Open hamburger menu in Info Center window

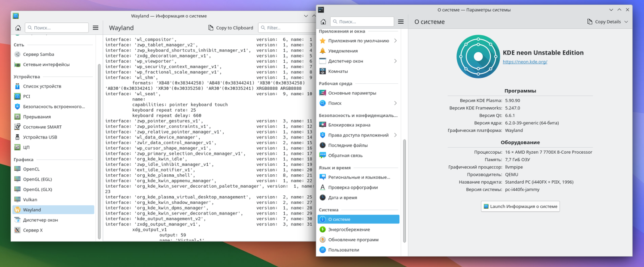tap(96, 27)
